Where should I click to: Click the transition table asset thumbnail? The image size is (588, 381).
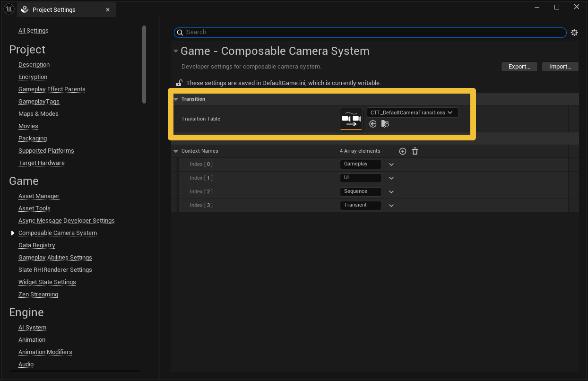click(351, 119)
